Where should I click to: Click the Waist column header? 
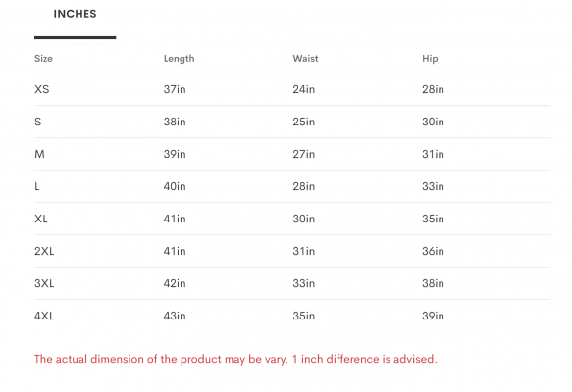(x=305, y=59)
